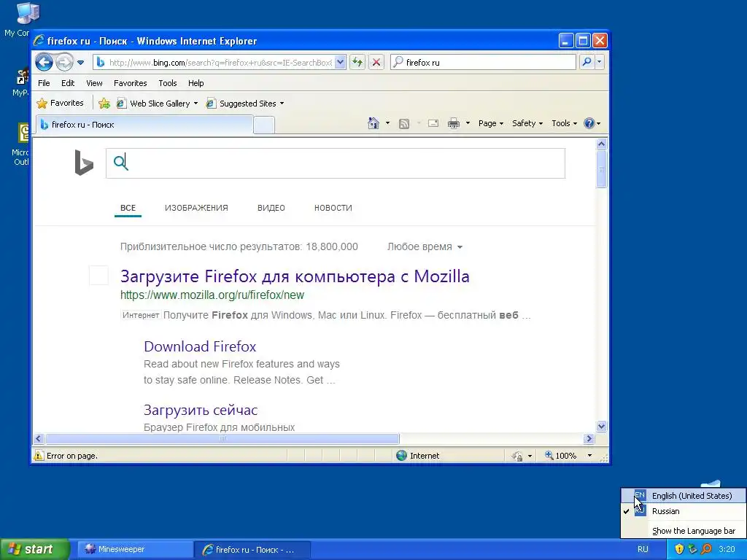Open Favorites center with star button
The image size is (747, 560).
[60, 103]
